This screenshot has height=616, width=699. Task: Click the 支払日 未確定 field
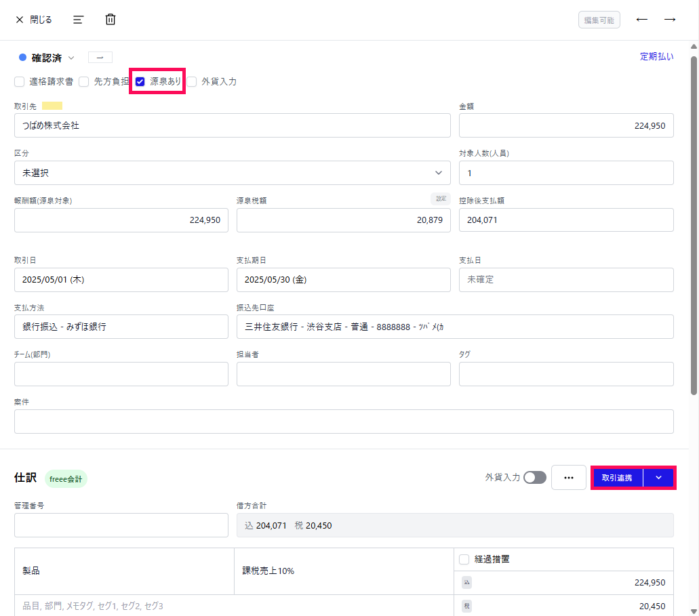566,279
